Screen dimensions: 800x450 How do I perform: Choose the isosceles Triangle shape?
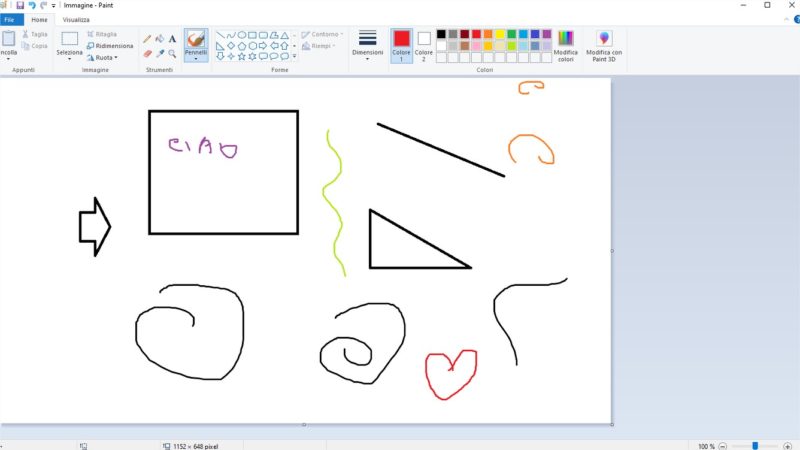285,35
